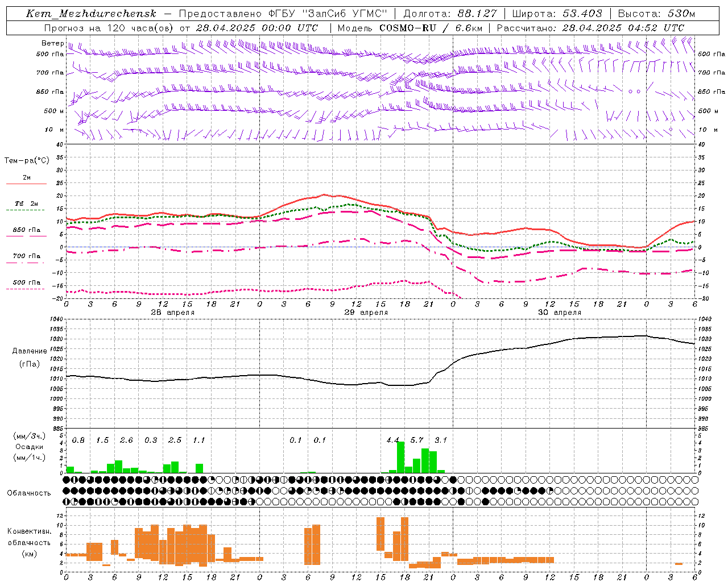Click the 'Ветер' wind panel label
Image resolution: width=728 pixels, height=582 pixels.
52,43
